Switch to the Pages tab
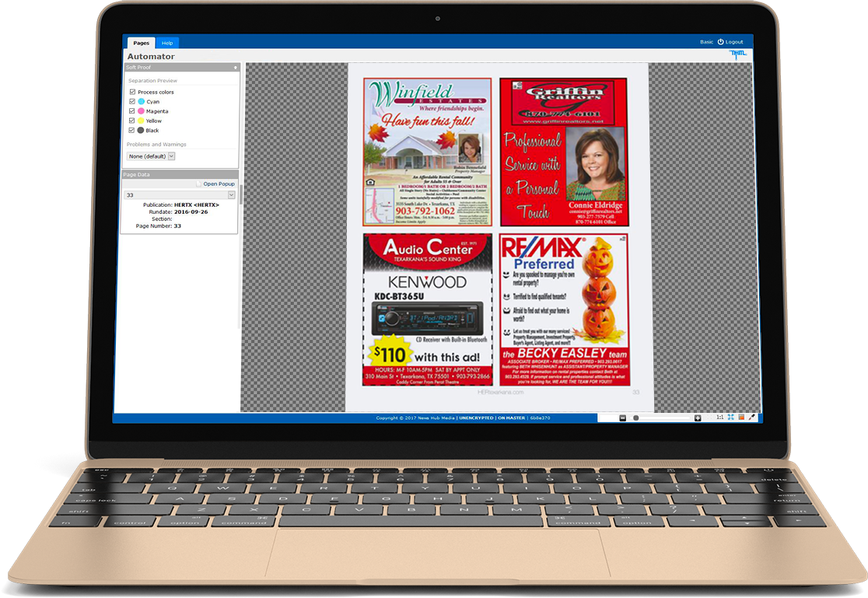The image size is (868, 598). pyautogui.click(x=141, y=43)
